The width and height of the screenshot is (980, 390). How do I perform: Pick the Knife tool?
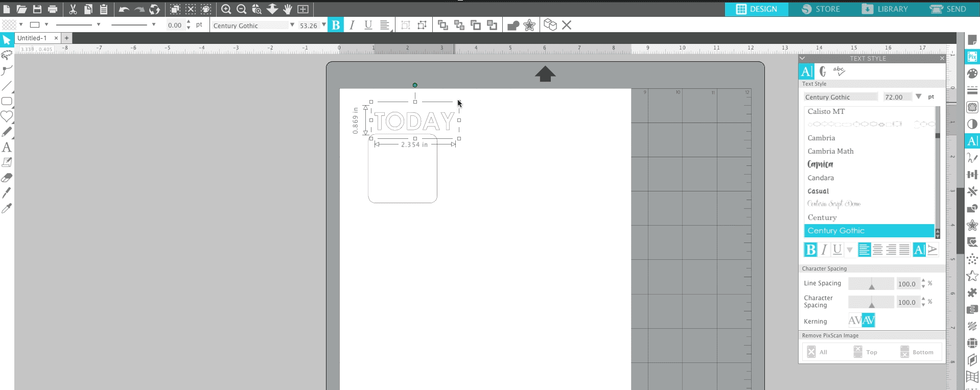coord(7,193)
